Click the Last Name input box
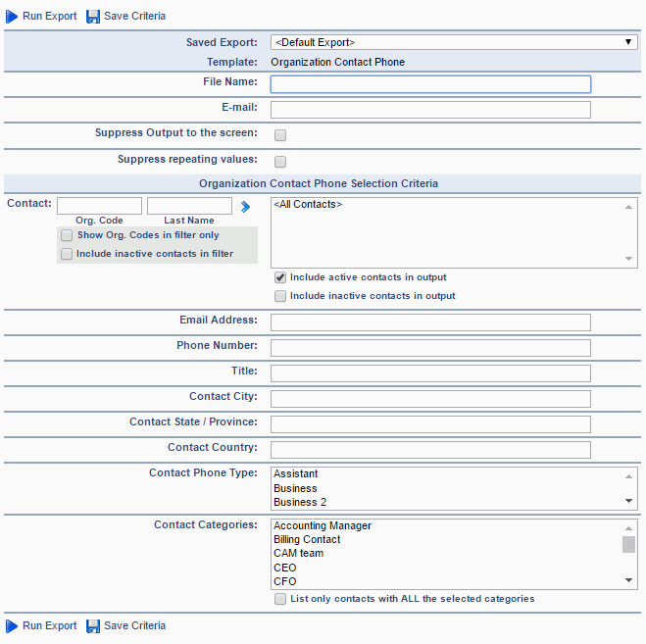Viewport: 646px width, 644px height. (189, 206)
